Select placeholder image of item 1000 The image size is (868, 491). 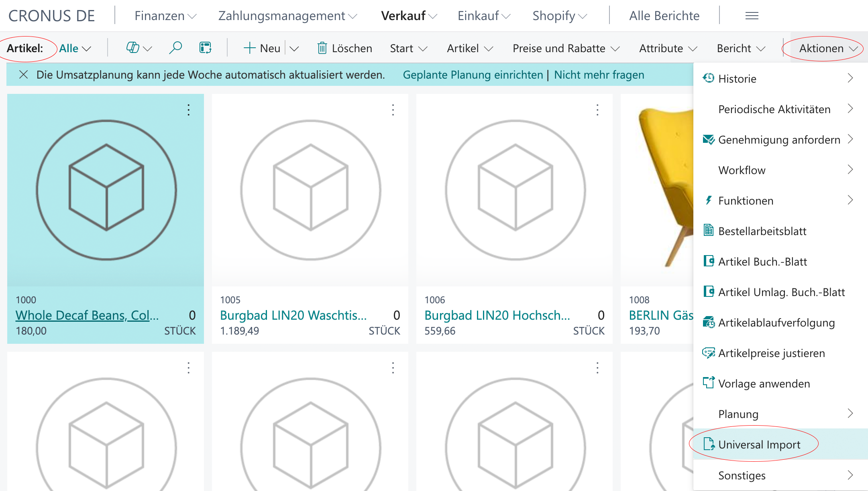[x=106, y=190]
